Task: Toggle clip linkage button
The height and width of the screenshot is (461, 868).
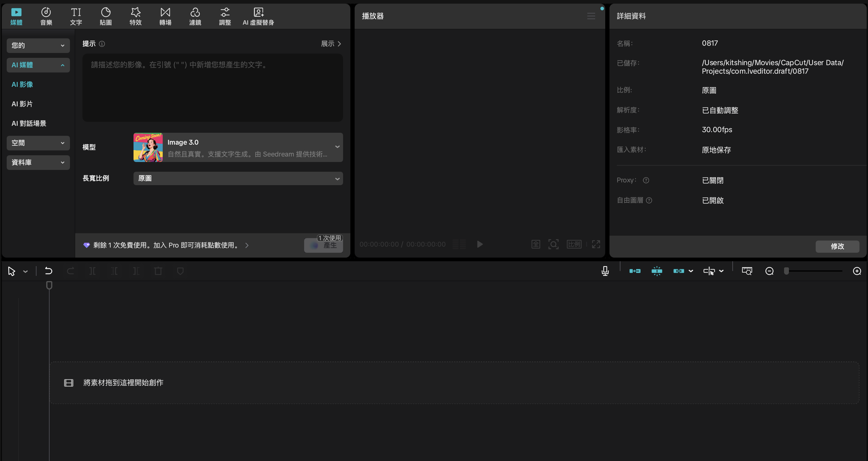Action: pos(678,271)
